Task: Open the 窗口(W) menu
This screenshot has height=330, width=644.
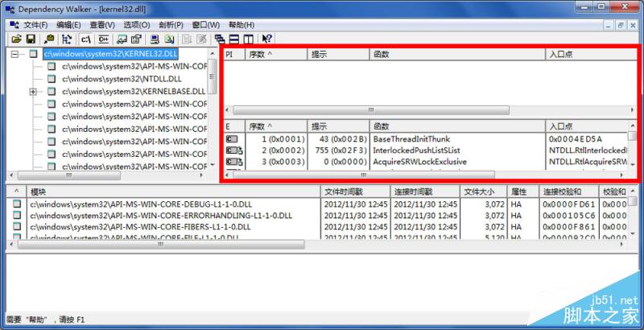Action: [x=206, y=25]
